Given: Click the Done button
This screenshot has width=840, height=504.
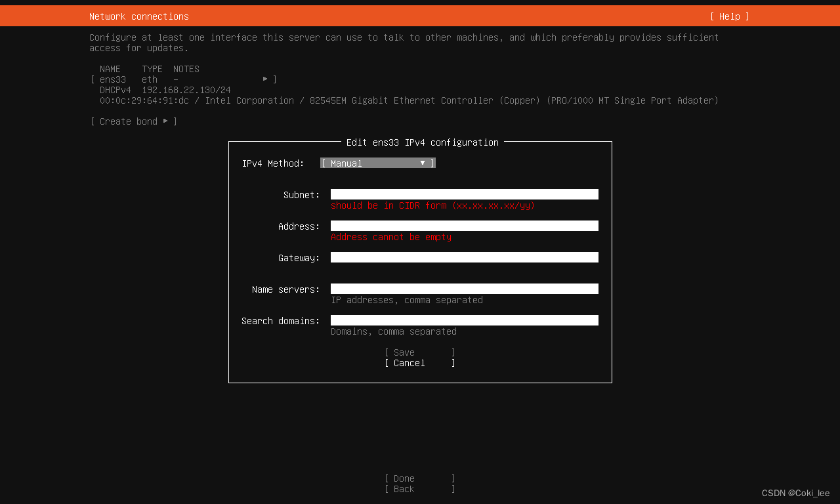Looking at the screenshot, I should point(419,478).
